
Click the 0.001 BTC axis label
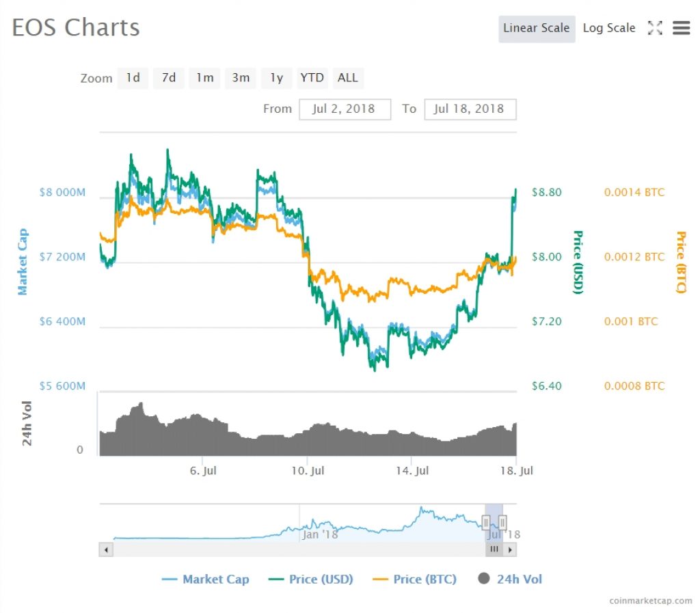point(631,322)
